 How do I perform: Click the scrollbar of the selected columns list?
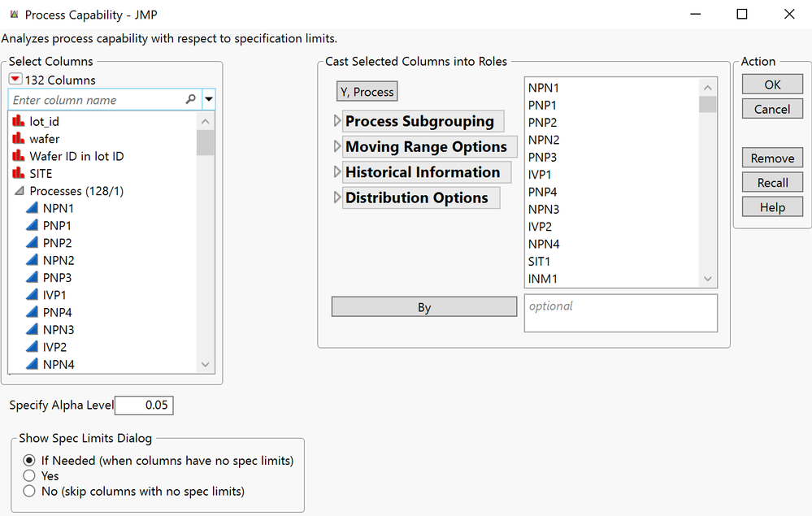pos(707,104)
